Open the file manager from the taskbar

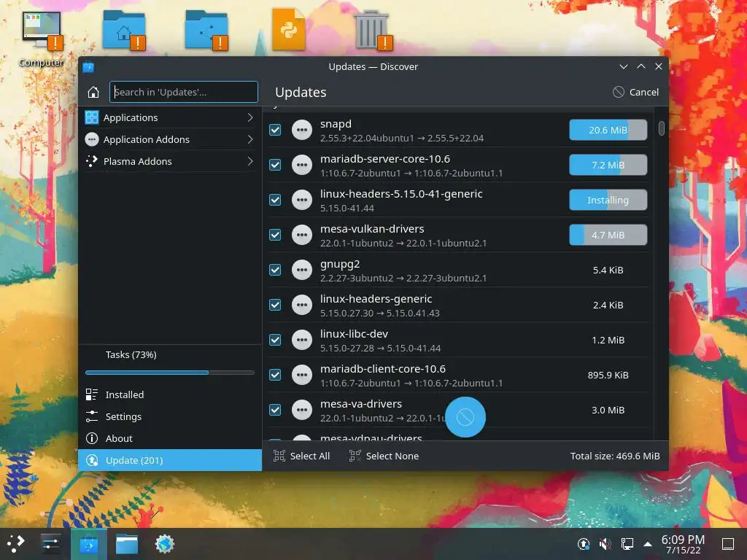tap(127, 543)
